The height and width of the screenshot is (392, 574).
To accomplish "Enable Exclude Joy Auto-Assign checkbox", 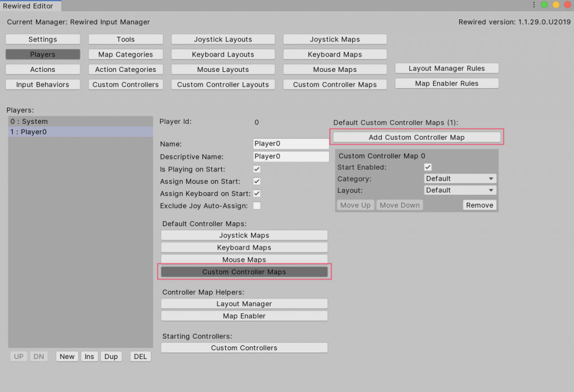I will point(257,205).
